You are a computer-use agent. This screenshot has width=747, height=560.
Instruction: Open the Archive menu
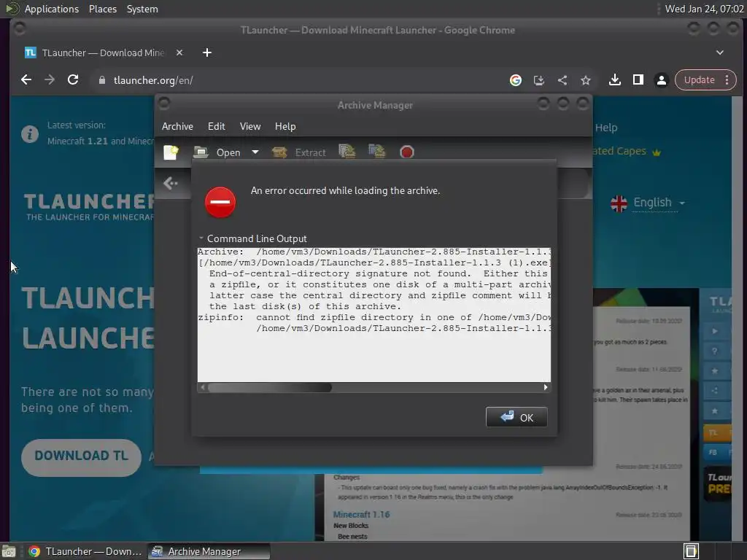(x=177, y=127)
